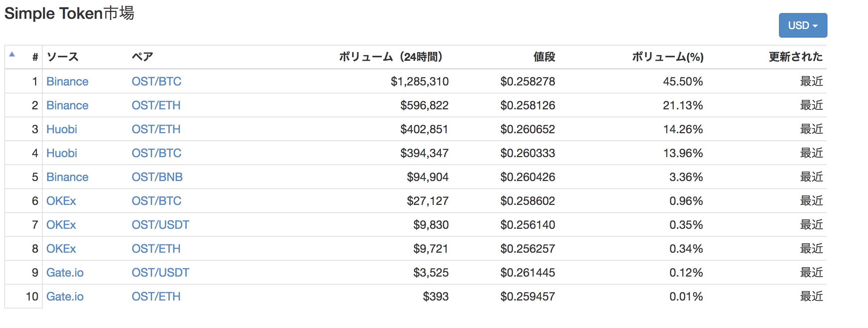This screenshot has height=328, width=868.
Task: Select the OST/BNB pair link
Action: click(x=157, y=177)
